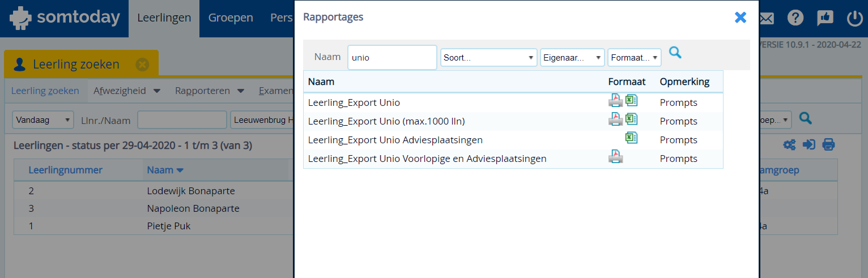Image resolution: width=868 pixels, height=278 pixels.
Task: Open the Formaat dropdown
Action: (x=635, y=58)
